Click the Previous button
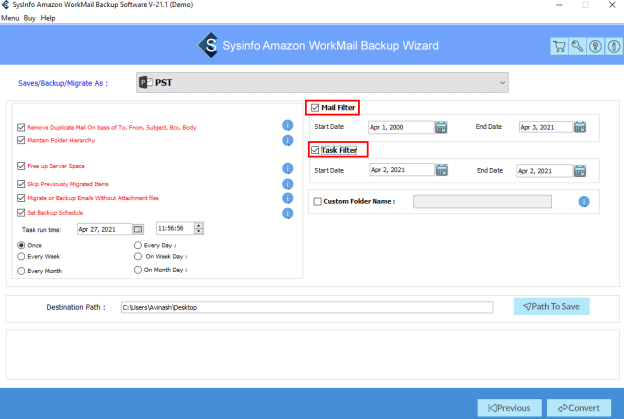Screen dimensions: 624x419 (x=509, y=408)
